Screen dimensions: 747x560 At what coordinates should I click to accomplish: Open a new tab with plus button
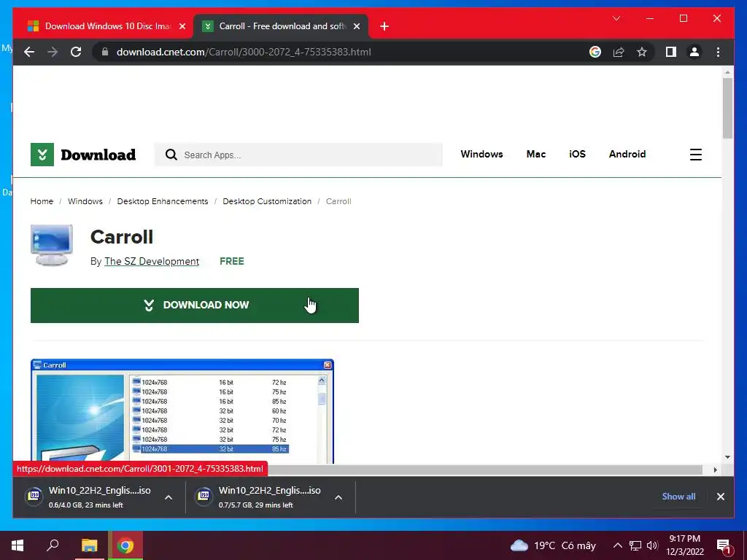coord(384,27)
